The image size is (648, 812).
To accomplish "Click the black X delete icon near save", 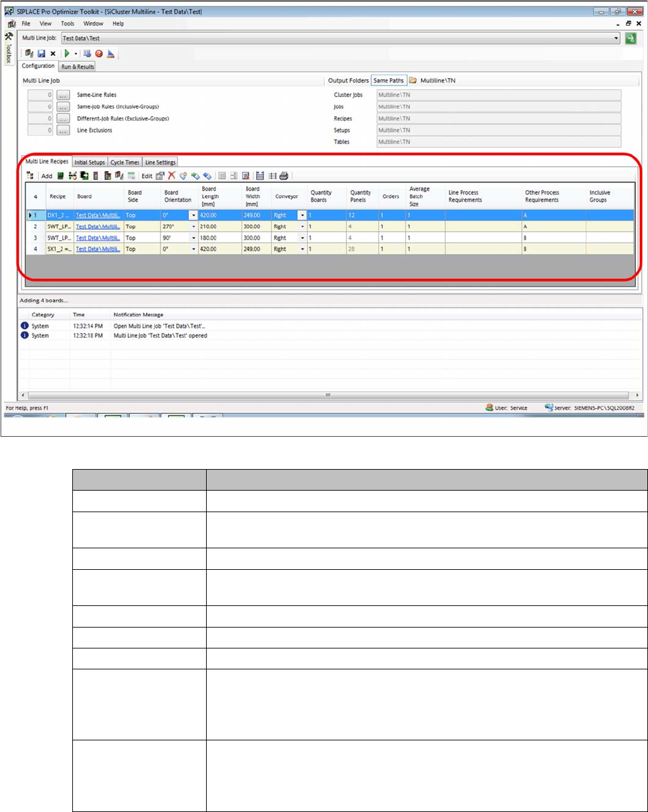I will point(53,54).
